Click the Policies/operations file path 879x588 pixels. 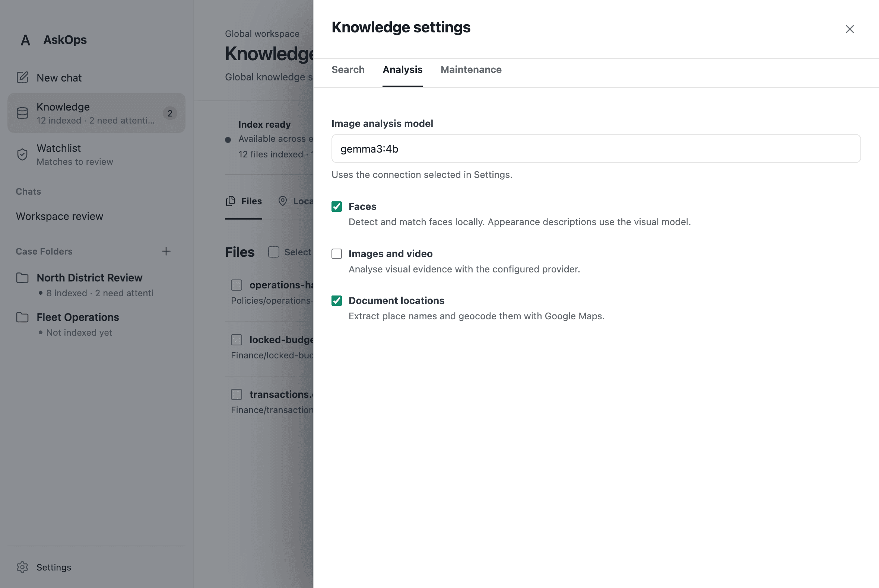coord(272,301)
